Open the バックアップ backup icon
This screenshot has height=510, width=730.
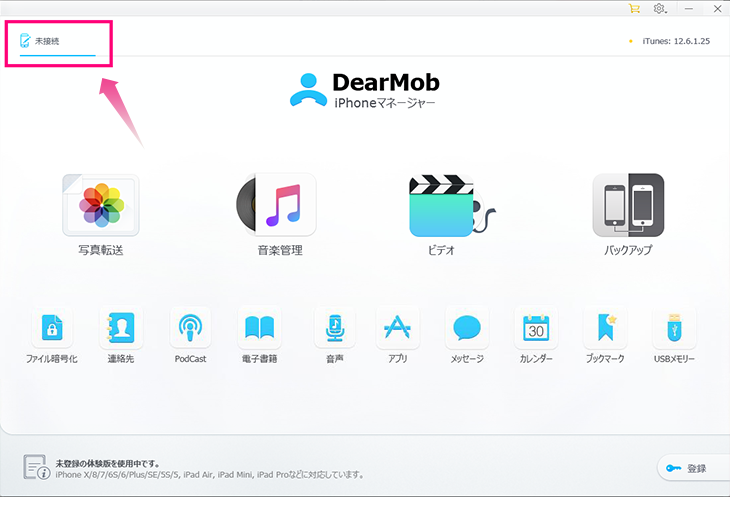(x=628, y=205)
